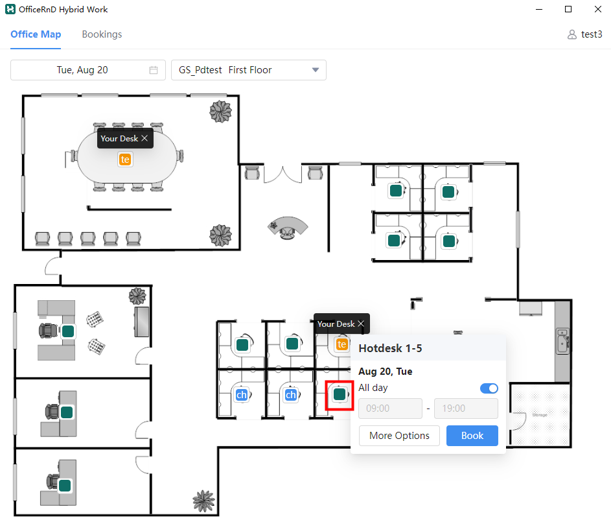611x532 pixels.
Task: Click the 'Aug 20, Tue' date label
Action: click(x=385, y=371)
